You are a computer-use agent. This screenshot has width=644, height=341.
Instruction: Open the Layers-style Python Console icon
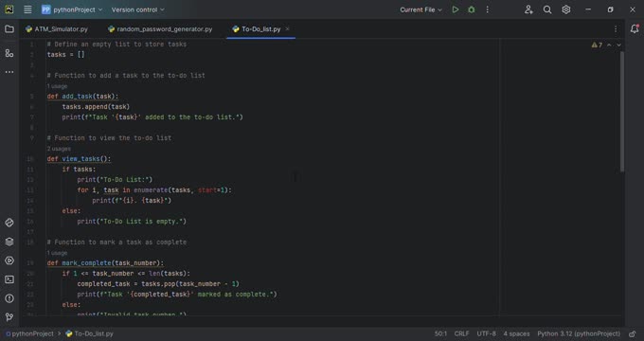9,242
